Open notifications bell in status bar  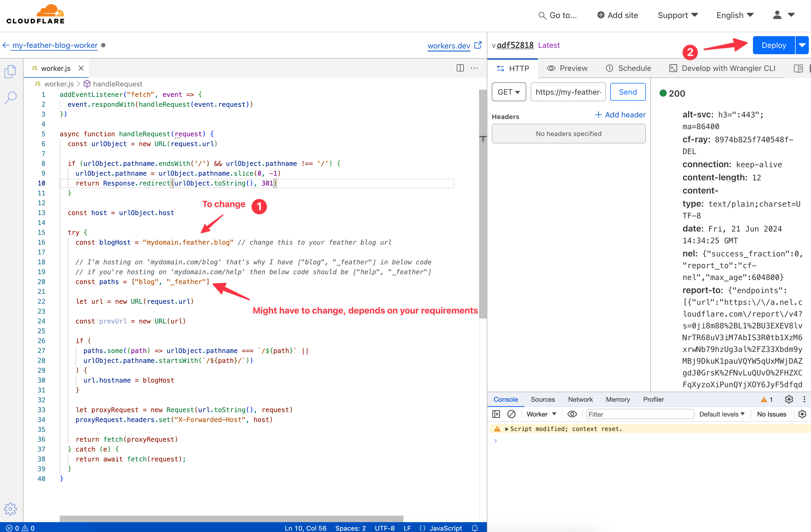(x=475, y=528)
